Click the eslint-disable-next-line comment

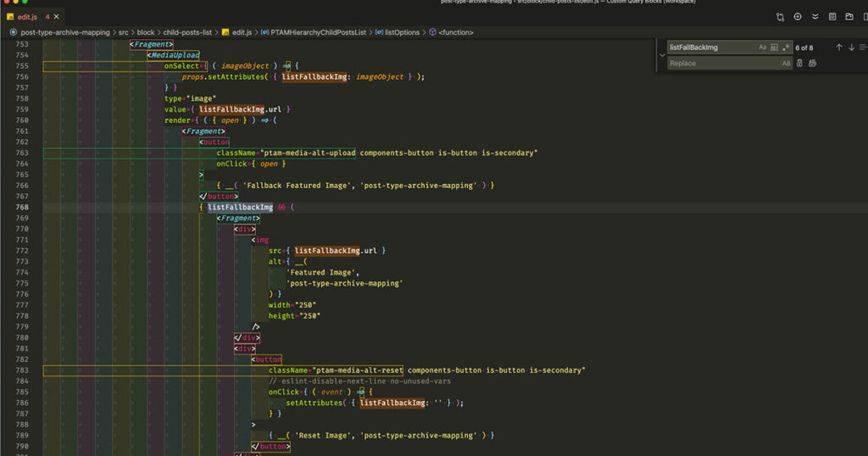(359, 381)
